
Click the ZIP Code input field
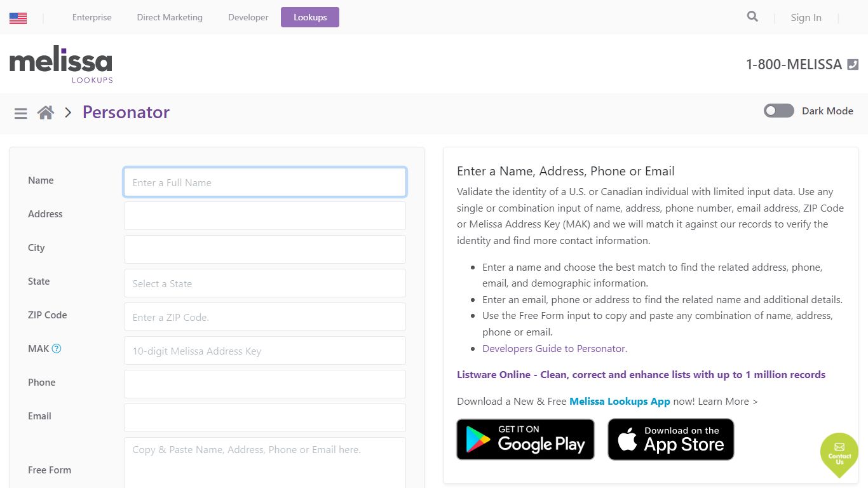pyautogui.click(x=265, y=317)
